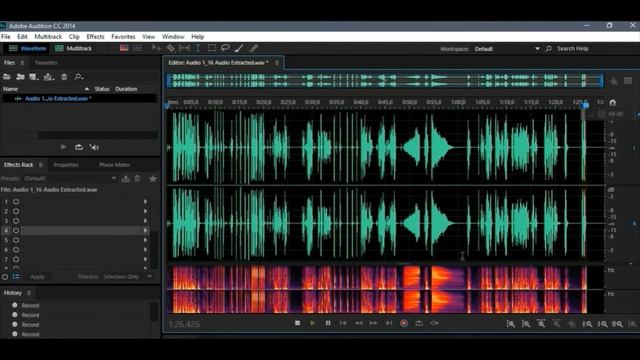The image size is (640, 360).
Task: Open effect list arrow for slot 1
Action: tap(145, 202)
